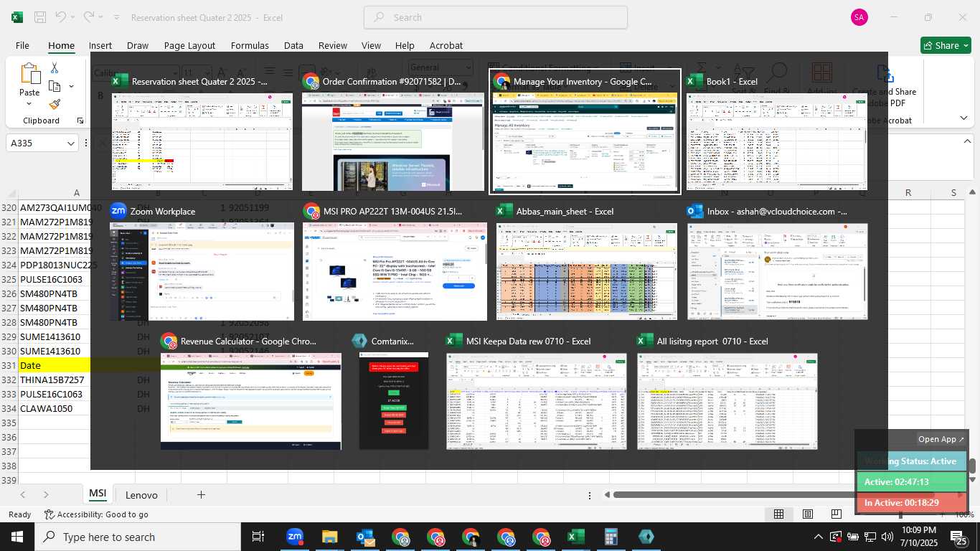Click the Cut scissors icon

click(55, 68)
